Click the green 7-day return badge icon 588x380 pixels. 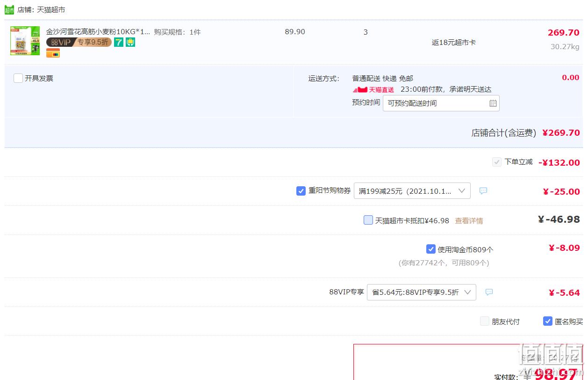click(x=119, y=42)
